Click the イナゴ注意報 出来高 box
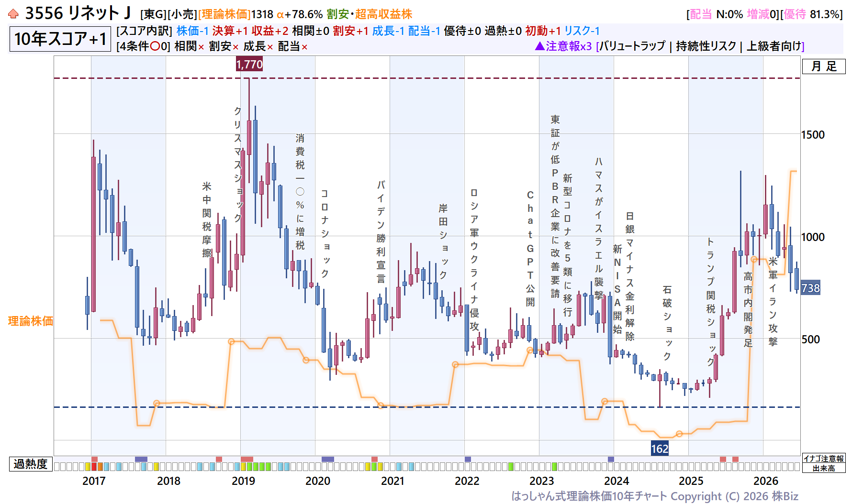Image resolution: width=852 pixels, height=504 pixels. 824,463
